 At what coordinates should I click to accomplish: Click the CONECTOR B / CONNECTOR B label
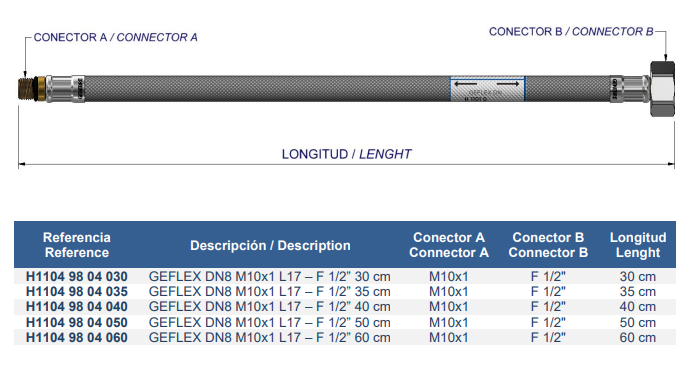571,32
